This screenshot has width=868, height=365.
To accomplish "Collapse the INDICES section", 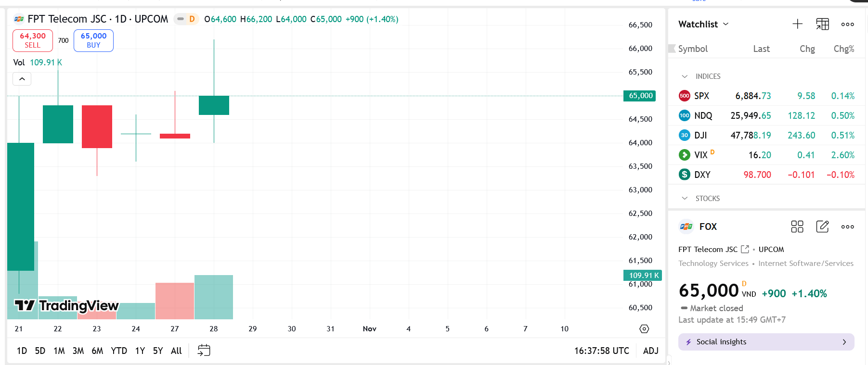I will (685, 76).
